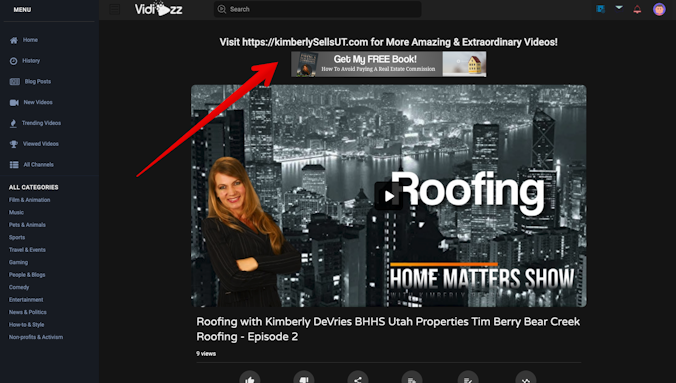Viewport: 676px width, 383px height.
Task: Click the Search input field
Action: point(318,9)
